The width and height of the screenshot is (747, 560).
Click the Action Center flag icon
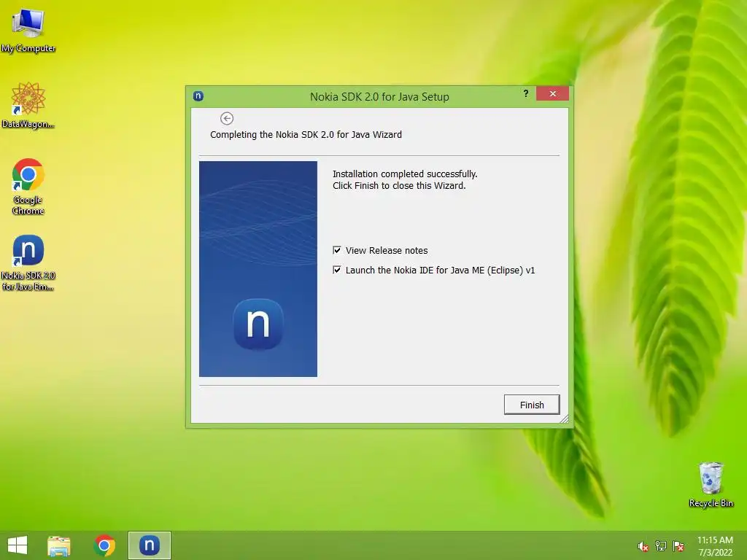[x=678, y=546]
